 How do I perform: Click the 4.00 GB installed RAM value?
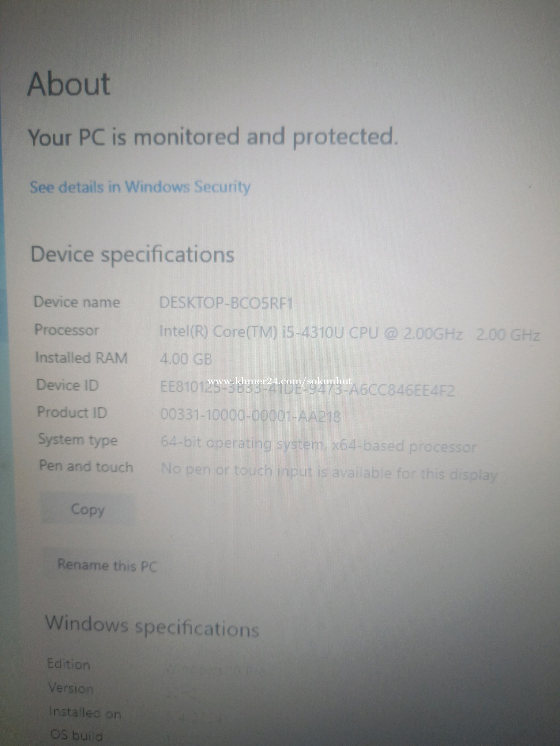[x=186, y=359]
